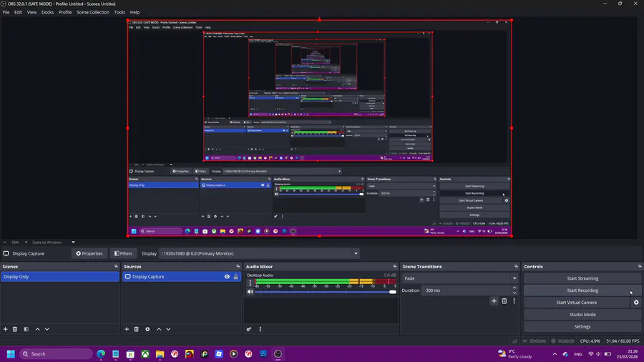The image size is (644, 362).
Task: Add a new scene with the plus icon
Action: [x=5, y=329]
